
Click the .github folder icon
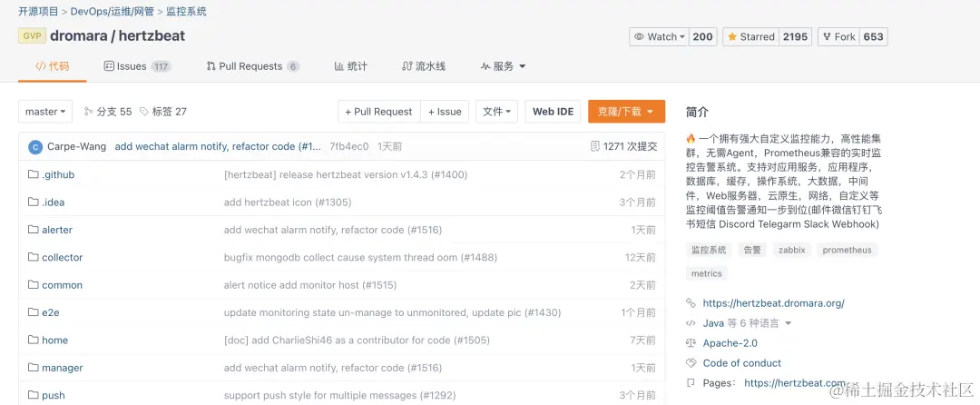(x=34, y=174)
